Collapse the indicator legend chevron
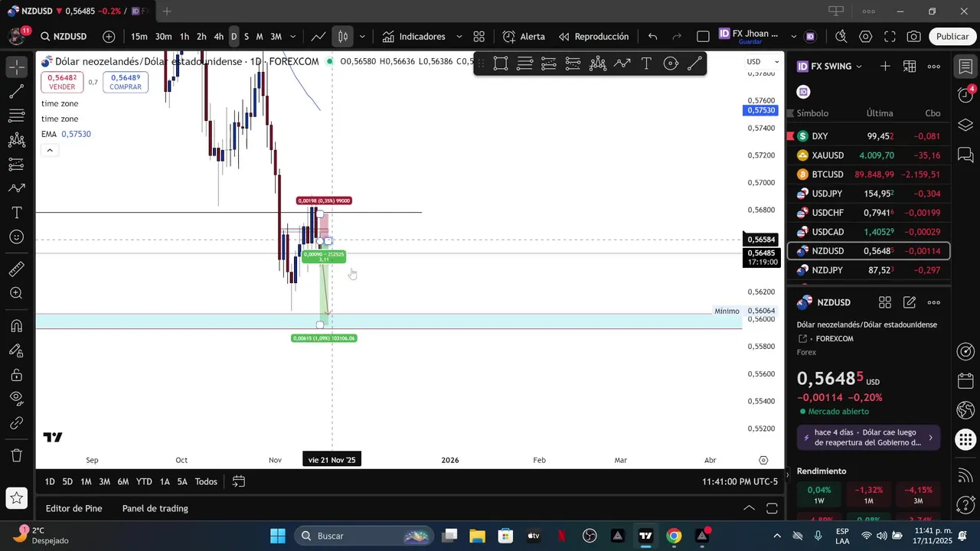 50,150
